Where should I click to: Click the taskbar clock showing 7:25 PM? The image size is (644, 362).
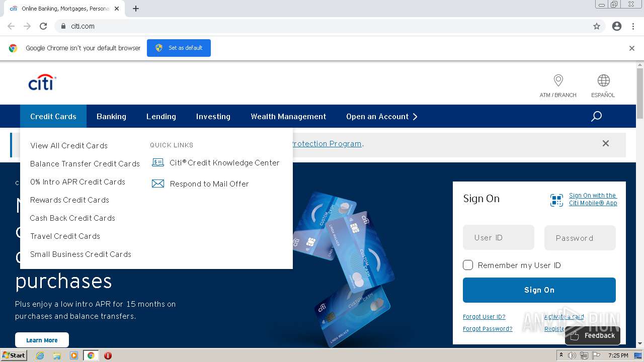click(x=618, y=355)
